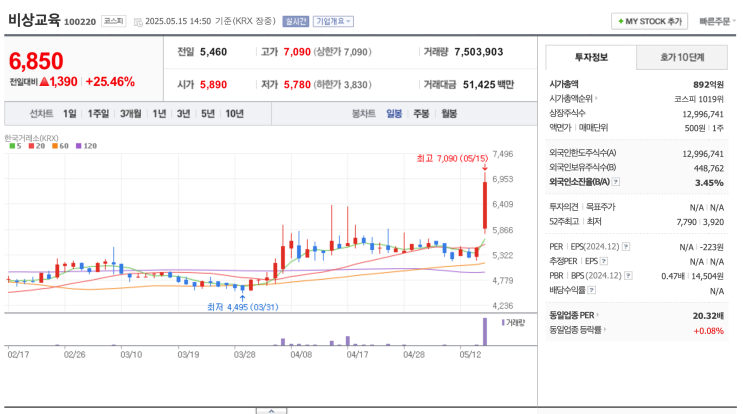Switch to the 호가10단계 tab

point(682,57)
